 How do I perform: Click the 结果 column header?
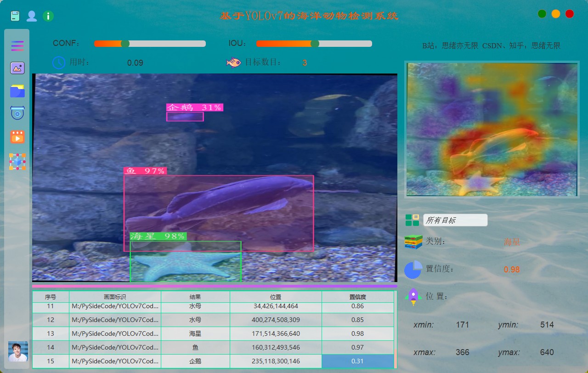click(x=195, y=297)
